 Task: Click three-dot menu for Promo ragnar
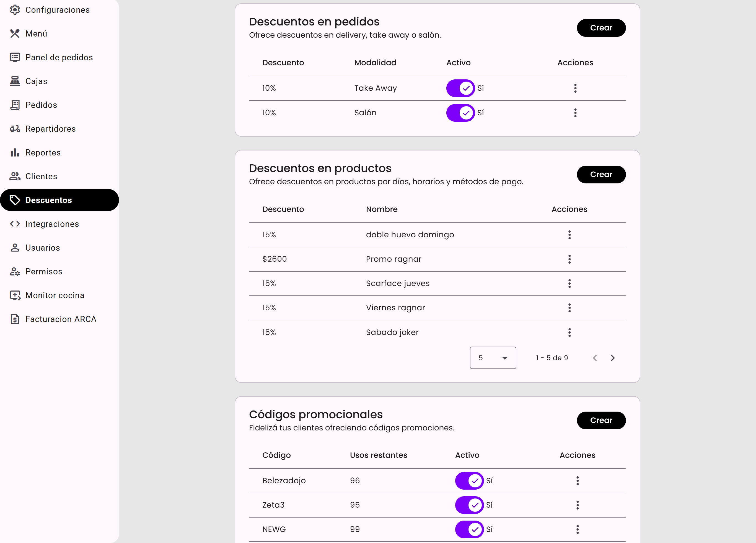pyautogui.click(x=569, y=259)
